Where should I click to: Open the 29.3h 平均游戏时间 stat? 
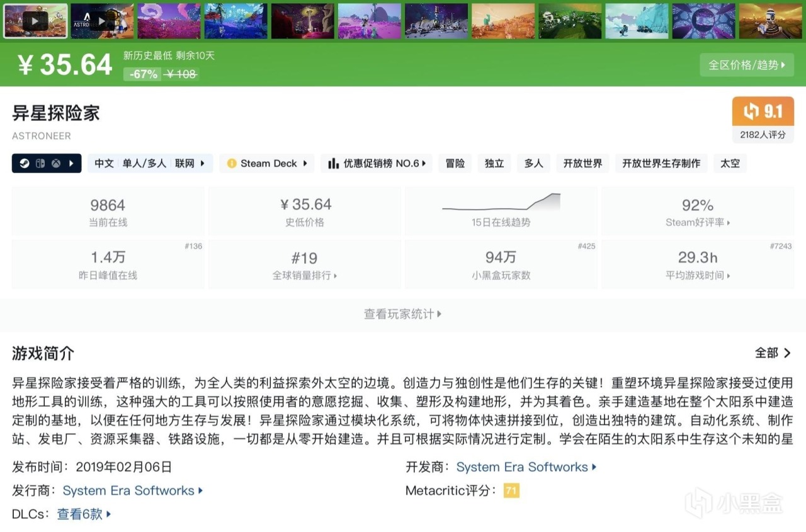pos(698,264)
